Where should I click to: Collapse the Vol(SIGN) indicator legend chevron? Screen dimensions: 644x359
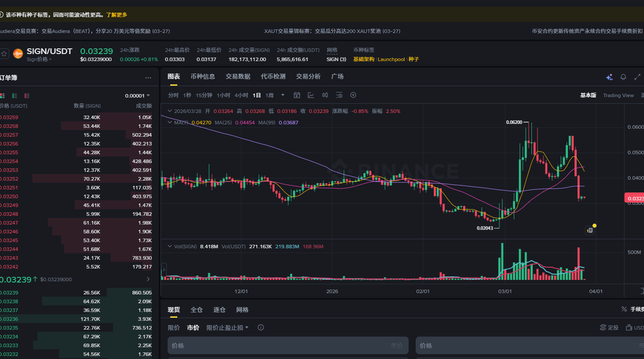click(170, 247)
